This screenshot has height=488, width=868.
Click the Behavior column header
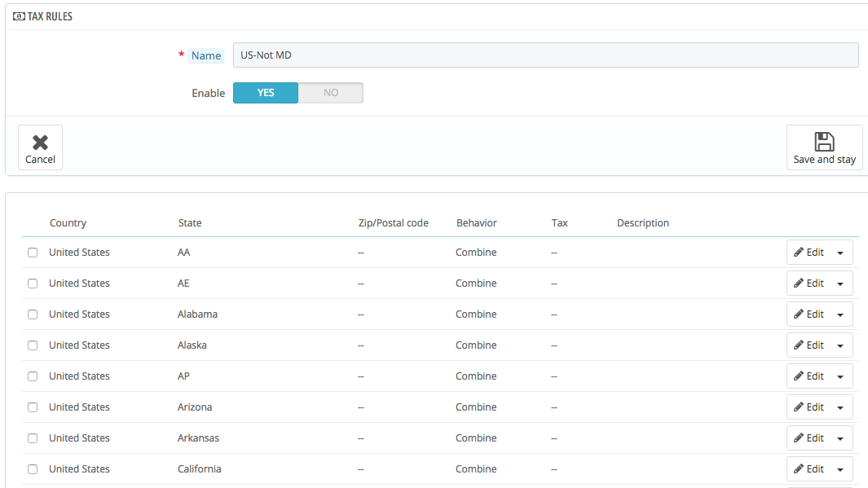point(477,223)
